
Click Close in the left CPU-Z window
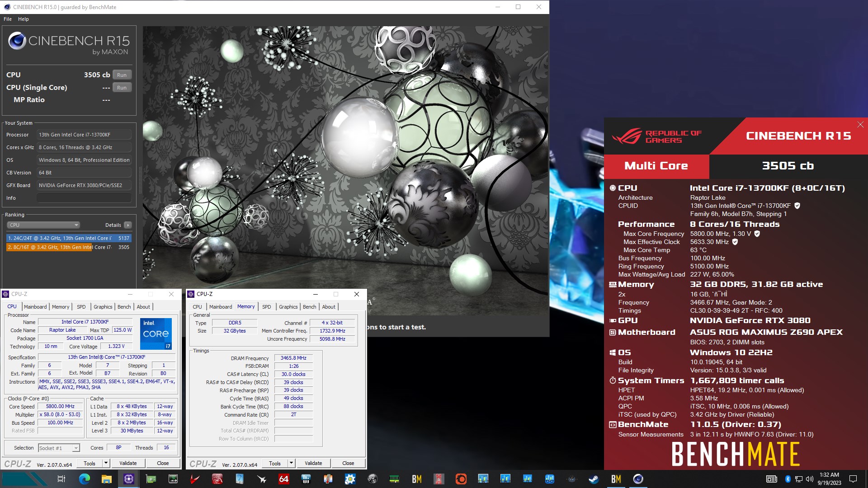point(163,463)
